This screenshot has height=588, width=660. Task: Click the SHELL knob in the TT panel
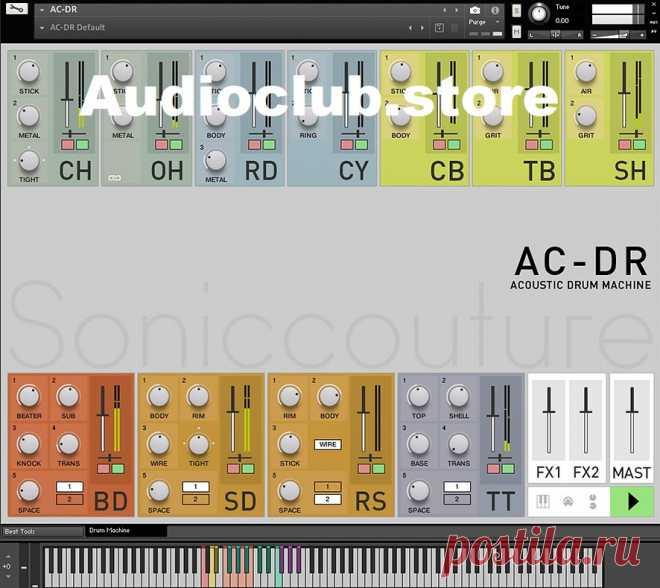(x=458, y=396)
